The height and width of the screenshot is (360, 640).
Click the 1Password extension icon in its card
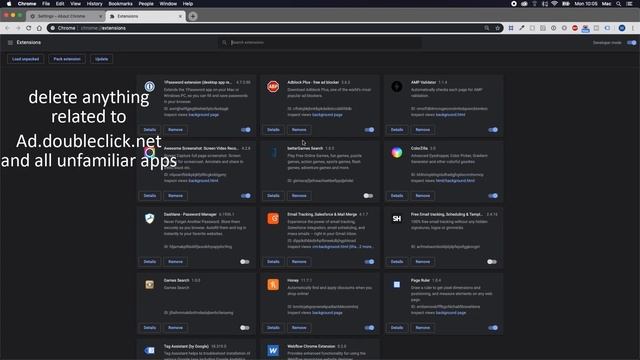[x=150, y=87]
